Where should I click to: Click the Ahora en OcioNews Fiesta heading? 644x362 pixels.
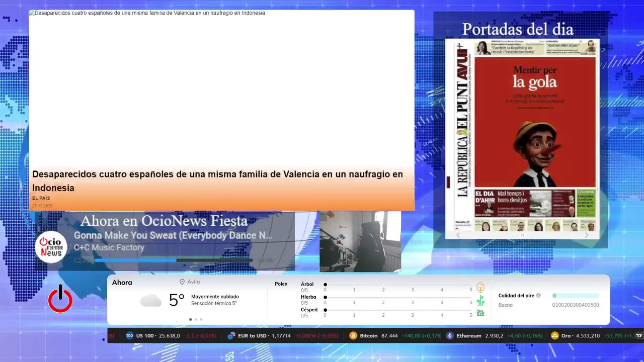click(164, 221)
